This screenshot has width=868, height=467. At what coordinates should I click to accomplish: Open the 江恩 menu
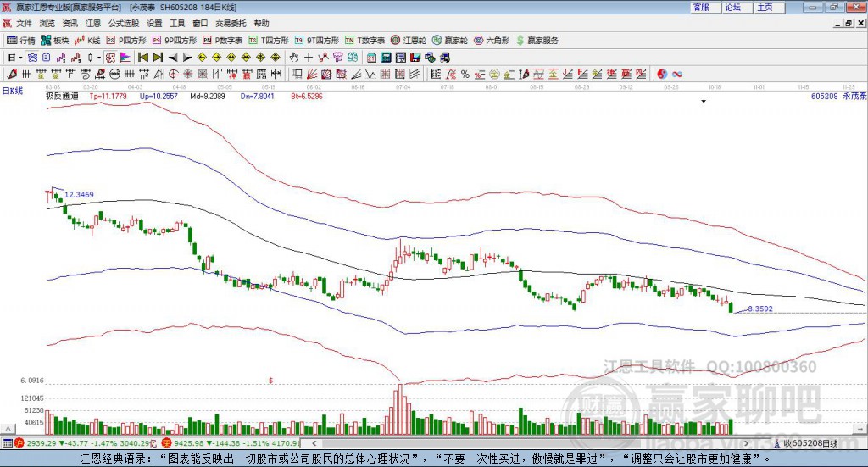pos(93,23)
